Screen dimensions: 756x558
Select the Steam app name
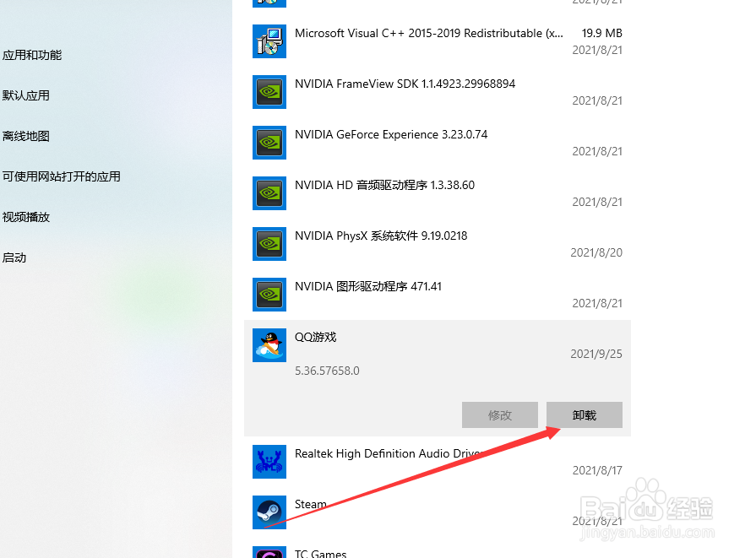click(311, 504)
